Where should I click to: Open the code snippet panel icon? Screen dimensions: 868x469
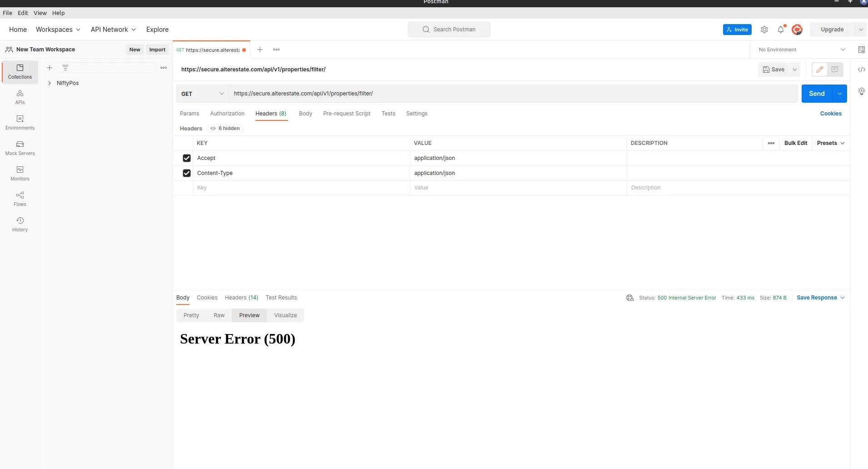click(x=861, y=70)
